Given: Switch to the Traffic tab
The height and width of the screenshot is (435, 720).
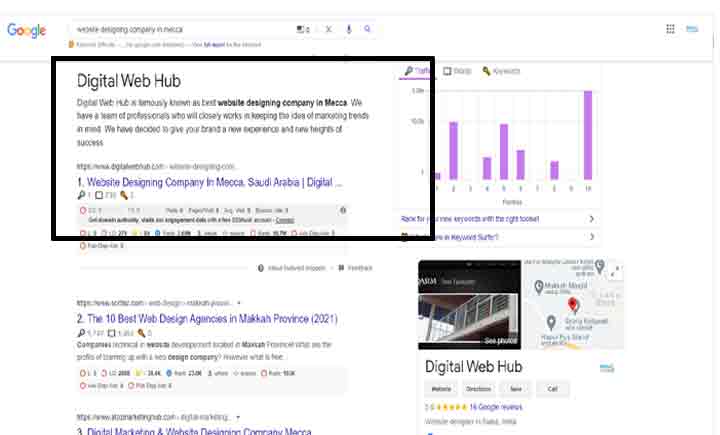Looking at the screenshot, I should [418, 71].
